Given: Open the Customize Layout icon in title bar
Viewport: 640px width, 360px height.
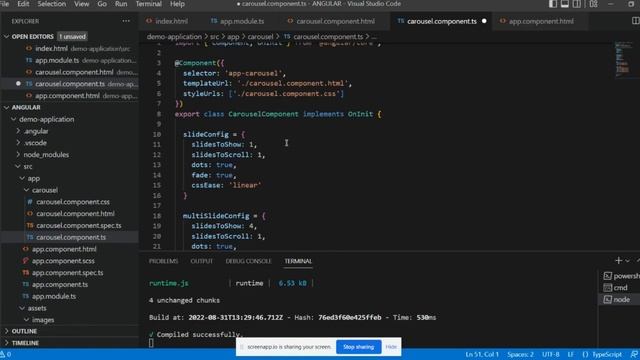Looking at the screenshot, I should (x=593, y=4).
